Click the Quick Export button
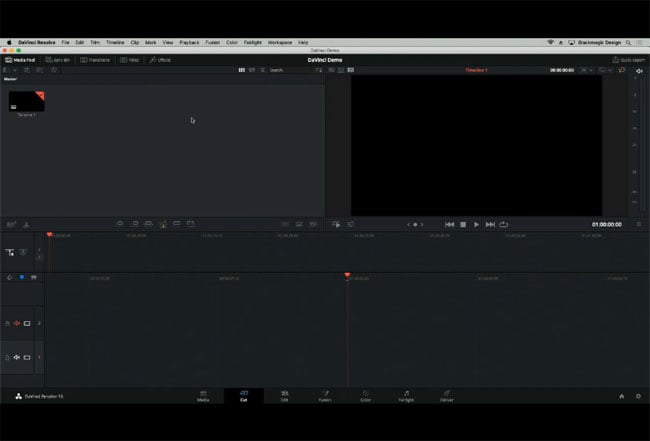Image resolution: width=650 pixels, height=441 pixels. 628,60
